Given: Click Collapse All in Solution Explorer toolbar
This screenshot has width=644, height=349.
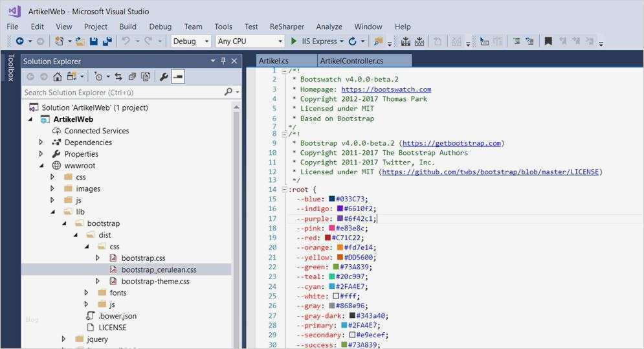Looking at the screenshot, I should [132, 76].
